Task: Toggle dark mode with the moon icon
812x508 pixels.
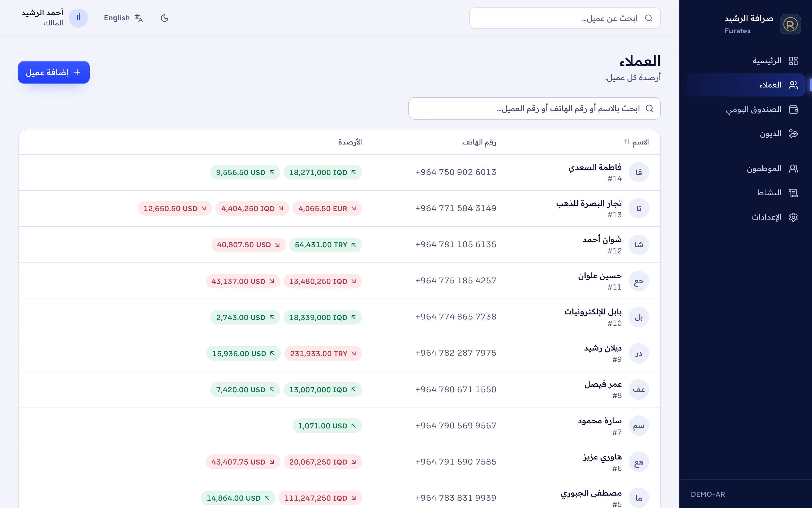Action: (x=164, y=18)
